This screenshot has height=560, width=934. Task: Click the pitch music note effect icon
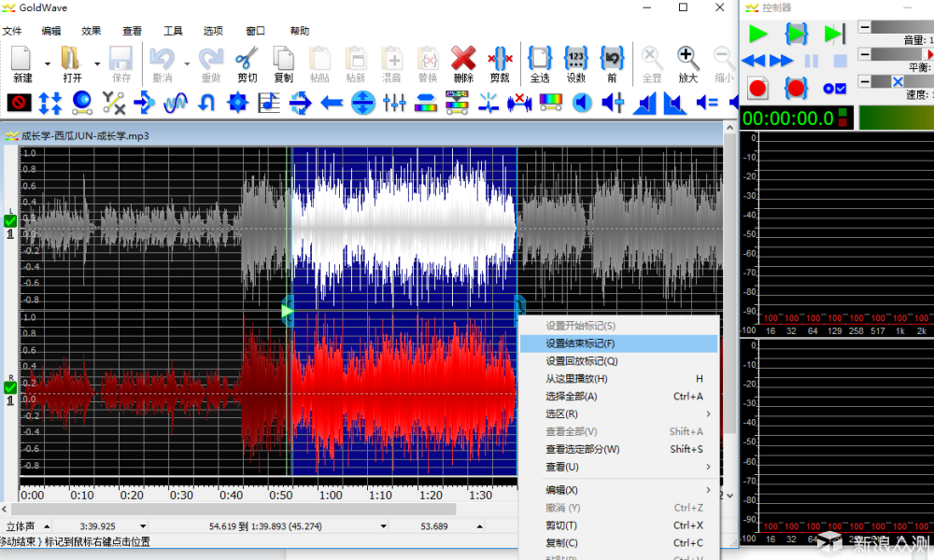[x=269, y=103]
